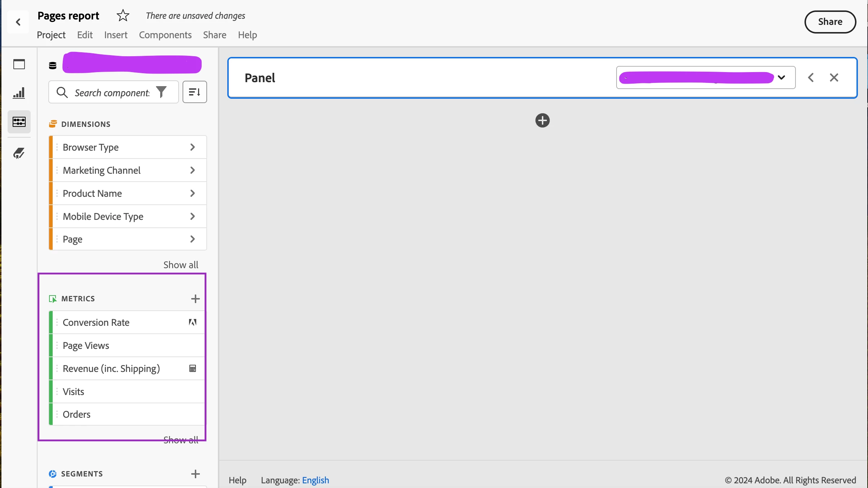868x488 pixels.
Task: Click the Search components input field
Action: coord(112,93)
